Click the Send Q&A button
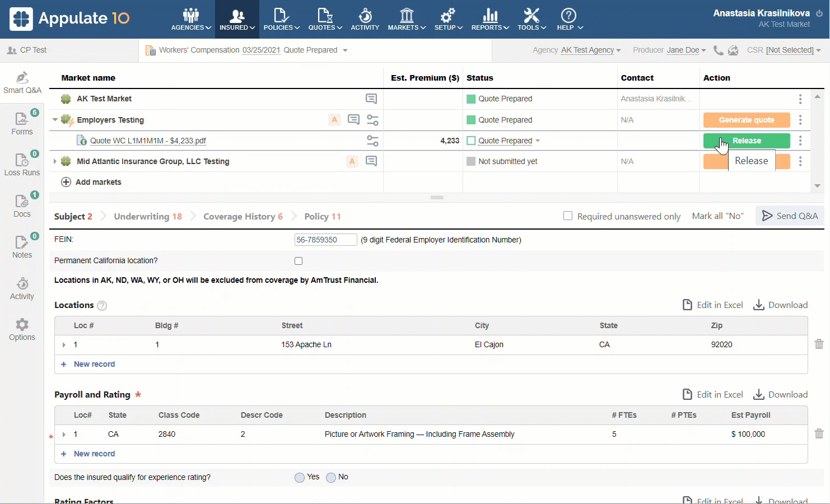The width and height of the screenshot is (830, 504). [x=790, y=216]
